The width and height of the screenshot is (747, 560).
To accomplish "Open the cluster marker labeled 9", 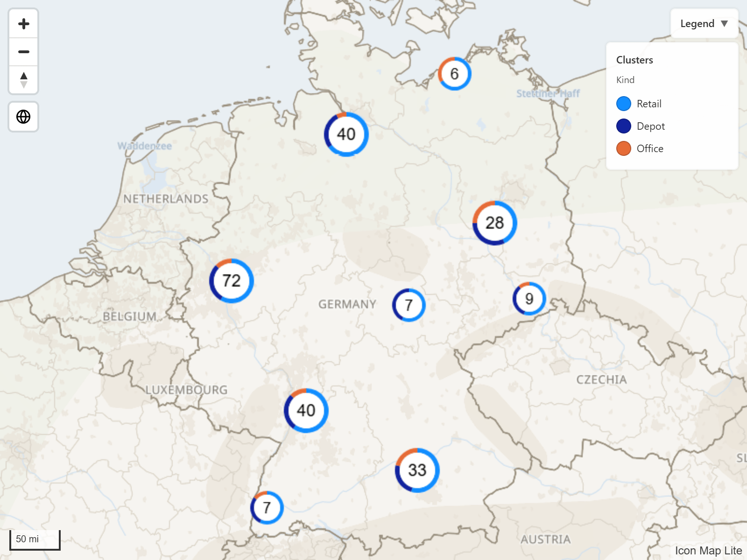I will pos(529,299).
